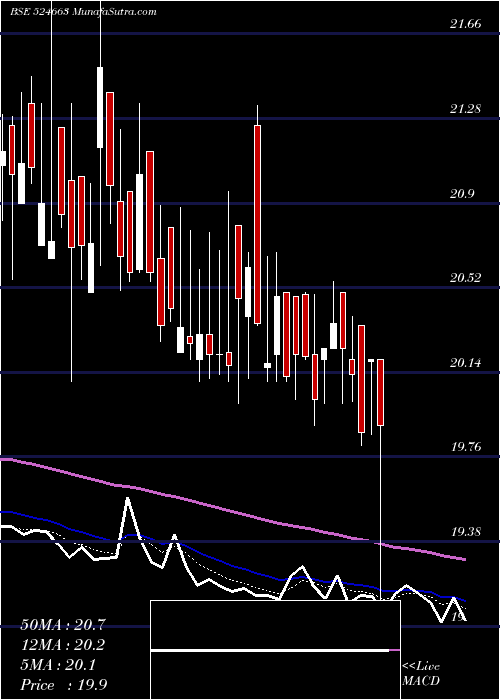
Task: Click the BSE 524668 MunafaSutra.com title text
Action: pyautogui.click(x=83, y=12)
